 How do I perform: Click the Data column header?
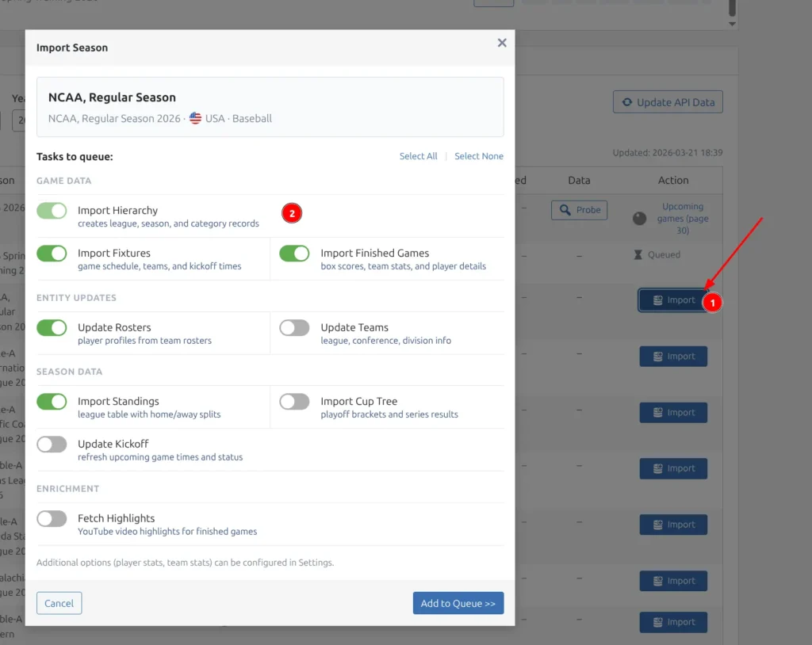579,180
